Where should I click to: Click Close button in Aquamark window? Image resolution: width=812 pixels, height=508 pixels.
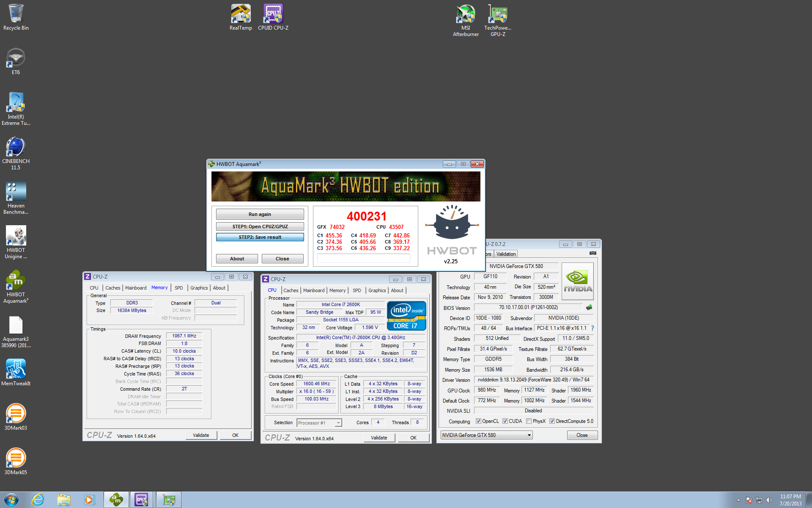click(x=283, y=259)
